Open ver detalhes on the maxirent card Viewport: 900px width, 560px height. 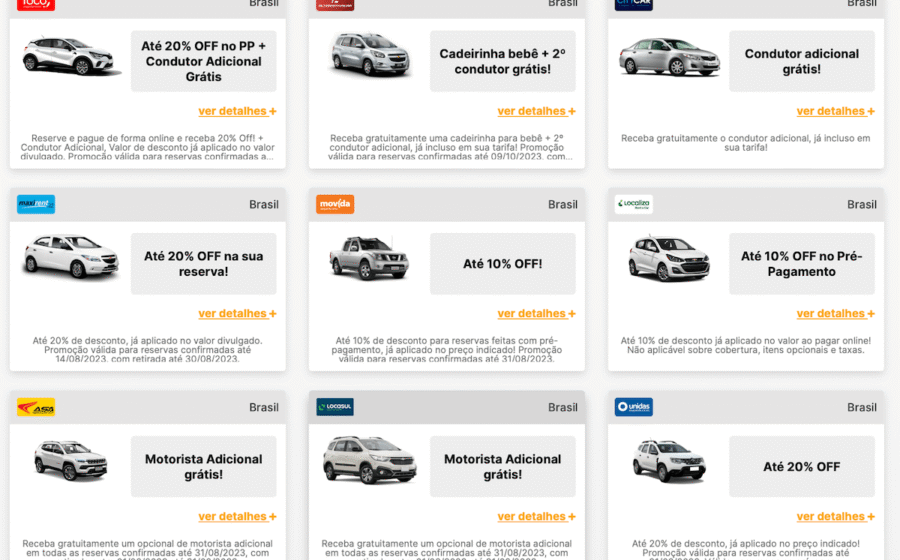(237, 314)
